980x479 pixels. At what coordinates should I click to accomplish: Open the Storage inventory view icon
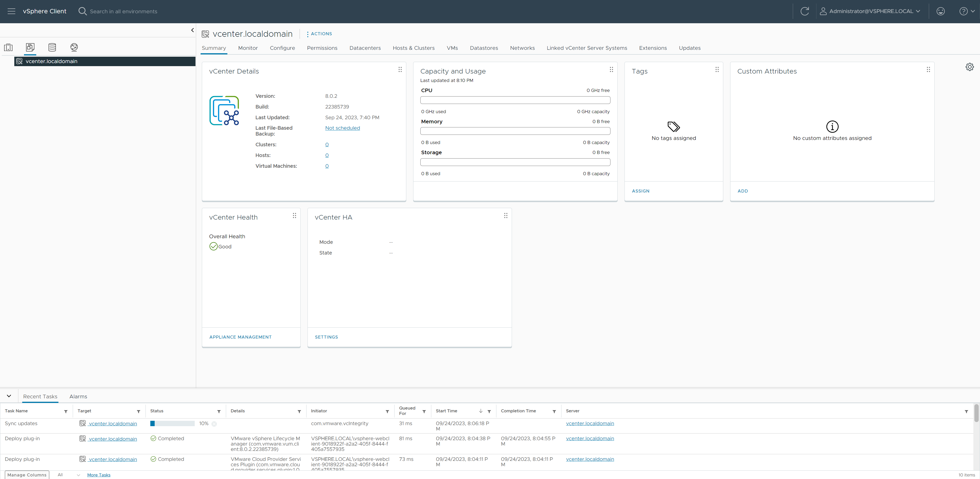pos(52,47)
